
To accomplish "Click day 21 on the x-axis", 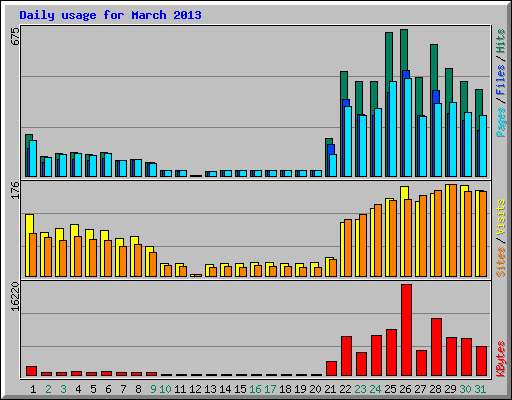I will coord(330,389).
